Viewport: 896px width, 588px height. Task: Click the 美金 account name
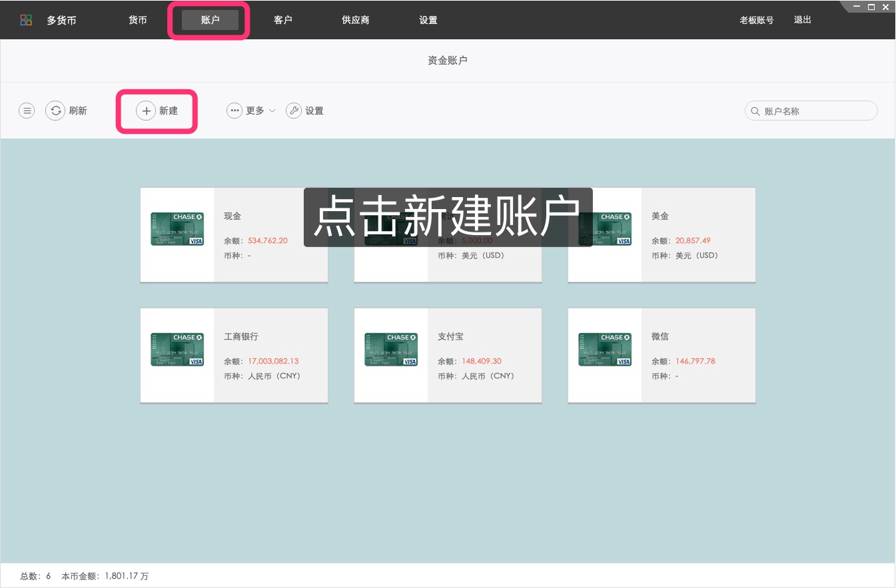660,216
